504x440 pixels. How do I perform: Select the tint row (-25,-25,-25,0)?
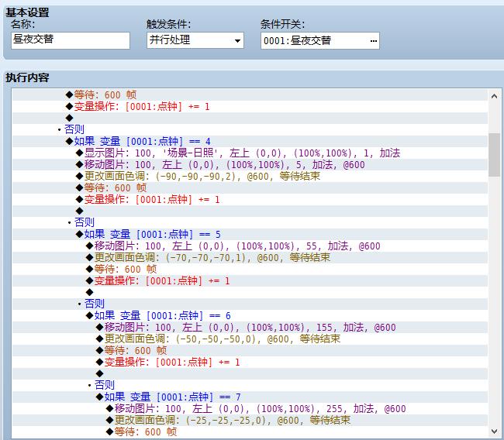pyautogui.click(x=250, y=420)
